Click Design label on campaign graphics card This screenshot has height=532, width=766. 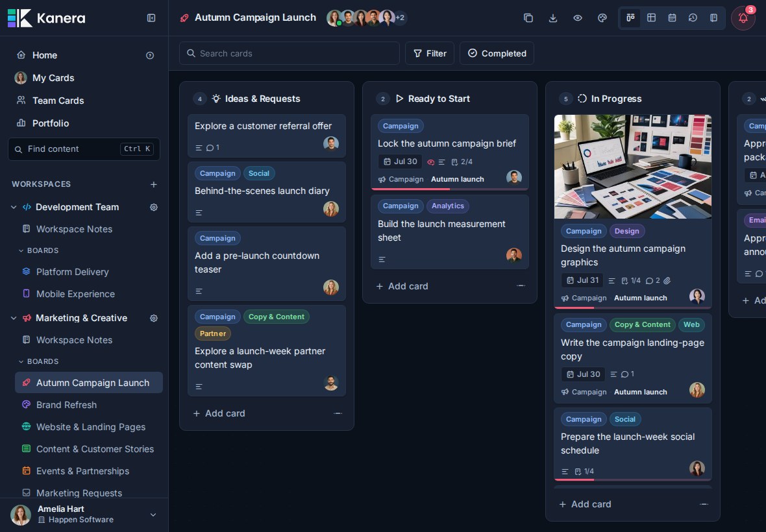pos(627,231)
